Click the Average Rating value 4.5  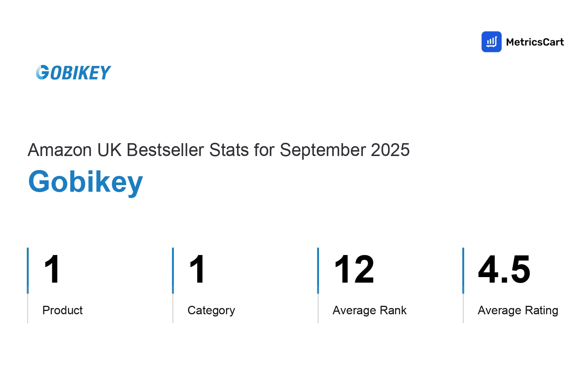point(504,270)
